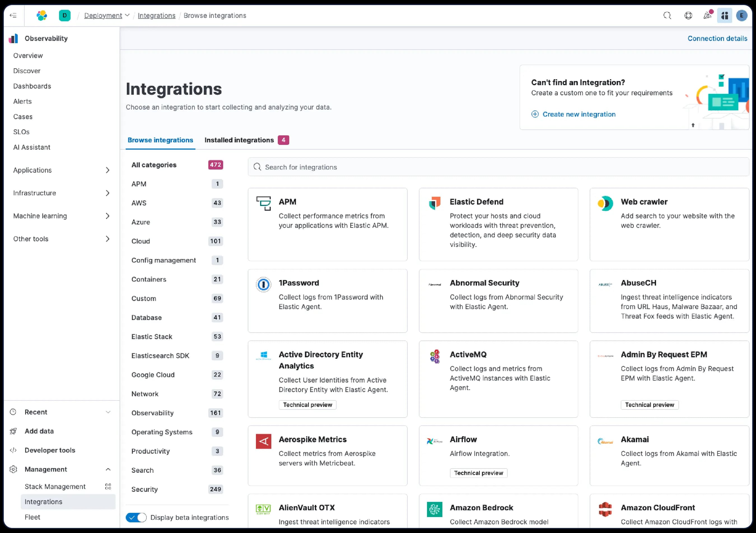The image size is (756, 533).
Task: Select the Database category filter
Action: click(x=177, y=318)
